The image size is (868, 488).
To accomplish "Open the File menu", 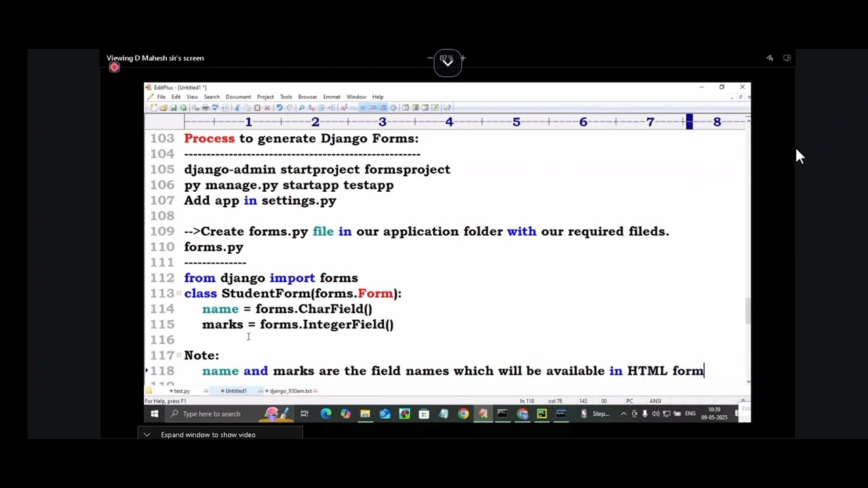I will click(161, 97).
